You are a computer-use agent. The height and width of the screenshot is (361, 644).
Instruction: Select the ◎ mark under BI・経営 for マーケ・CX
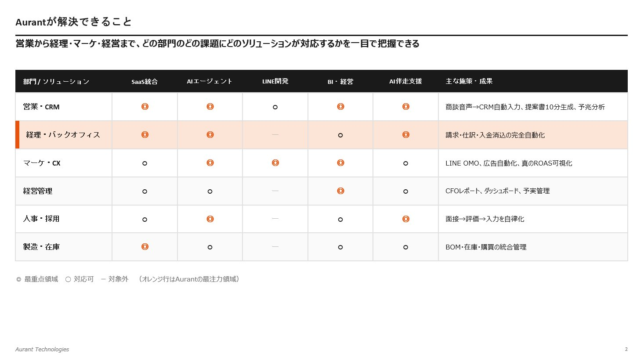[x=340, y=162]
